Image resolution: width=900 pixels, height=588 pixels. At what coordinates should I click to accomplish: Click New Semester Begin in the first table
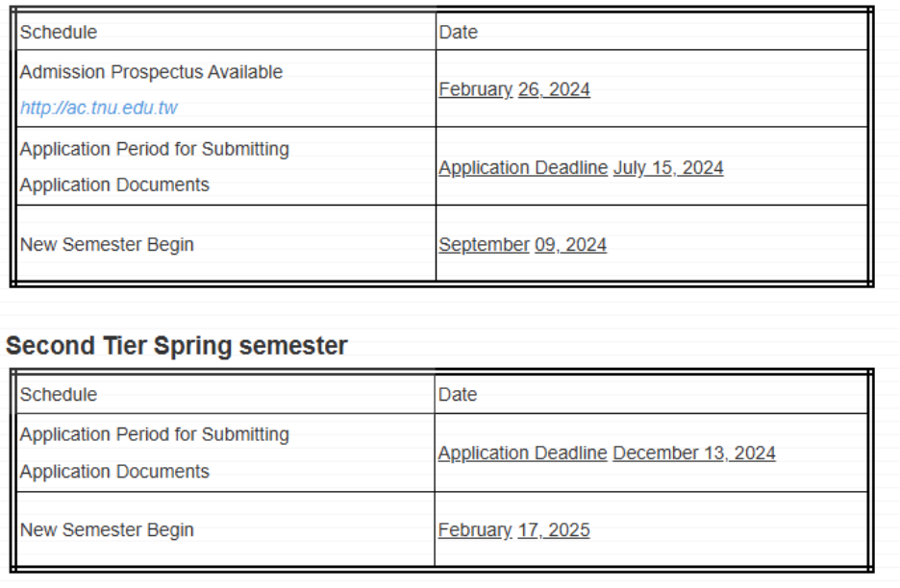[107, 245]
